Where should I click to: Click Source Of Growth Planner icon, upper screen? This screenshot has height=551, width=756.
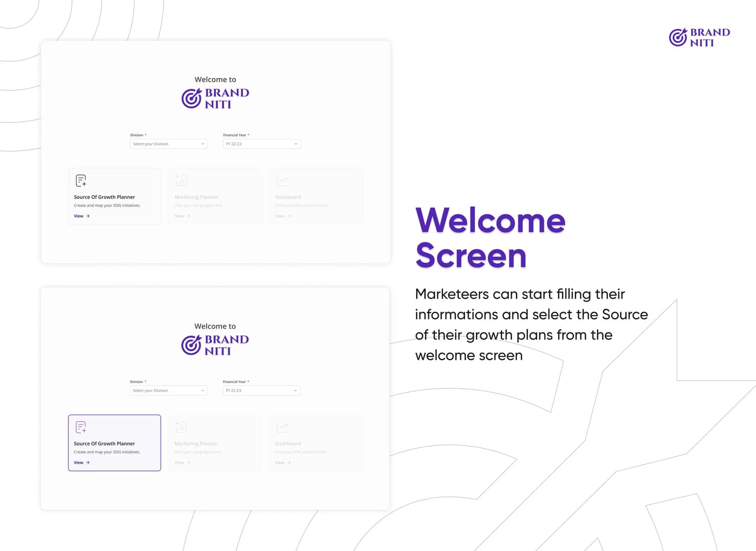click(81, 181)
